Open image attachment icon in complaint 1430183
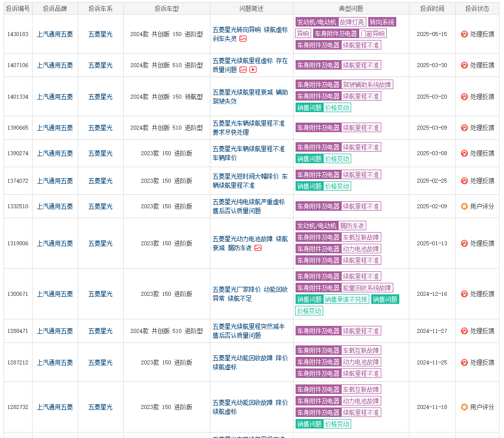 pyautogui.click(x=243, y=39)
